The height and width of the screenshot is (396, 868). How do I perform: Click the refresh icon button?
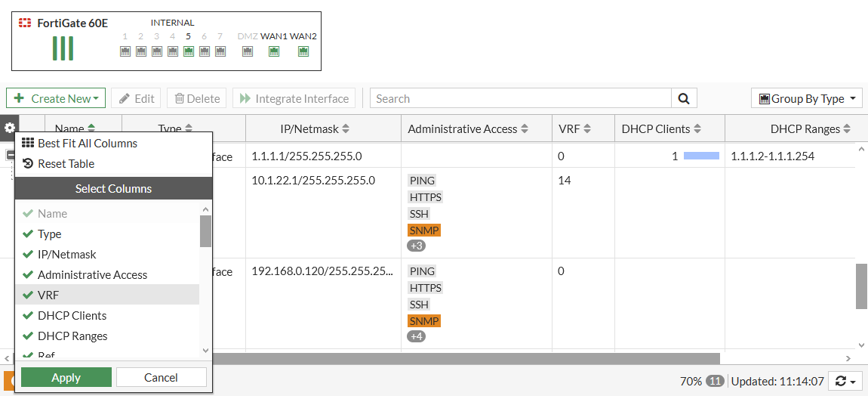click(x=845, y=382)
